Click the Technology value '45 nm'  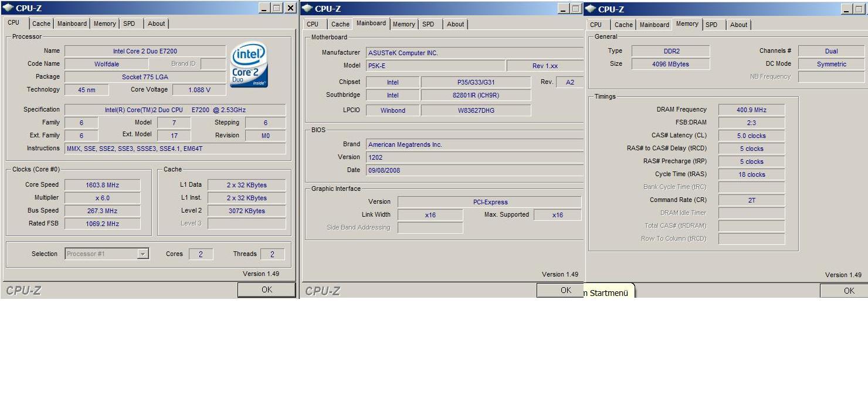pos(86,90)
